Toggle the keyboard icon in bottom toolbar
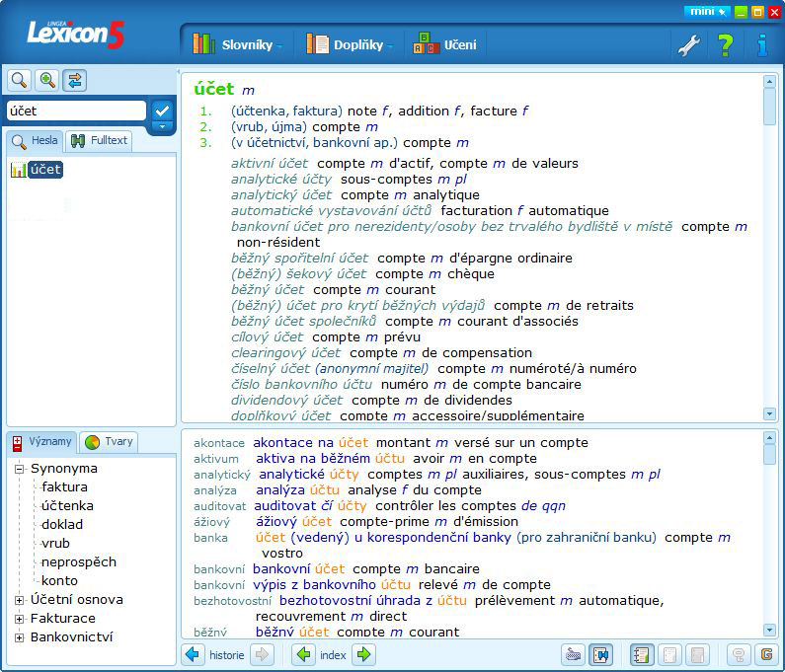785x672 pixels. (573, 654)
